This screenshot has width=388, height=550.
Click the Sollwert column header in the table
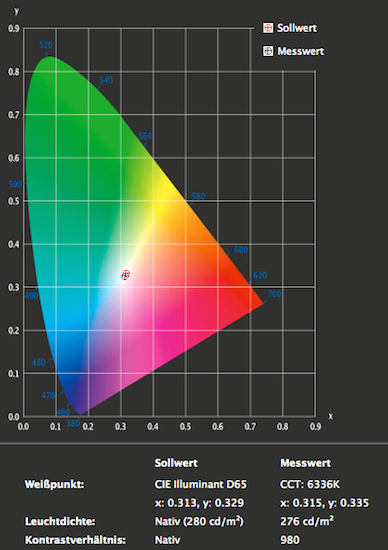click(x=176, y=463)
